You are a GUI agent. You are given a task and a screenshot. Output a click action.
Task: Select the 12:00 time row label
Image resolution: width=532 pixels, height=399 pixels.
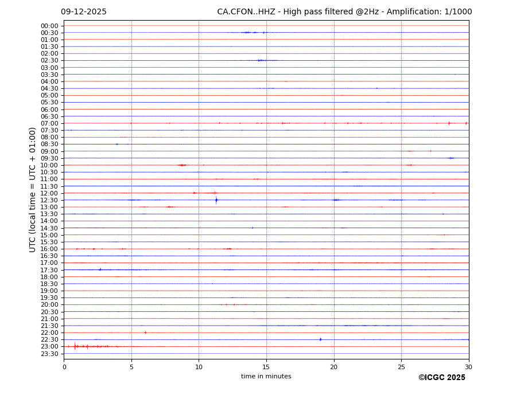(49, 193)
